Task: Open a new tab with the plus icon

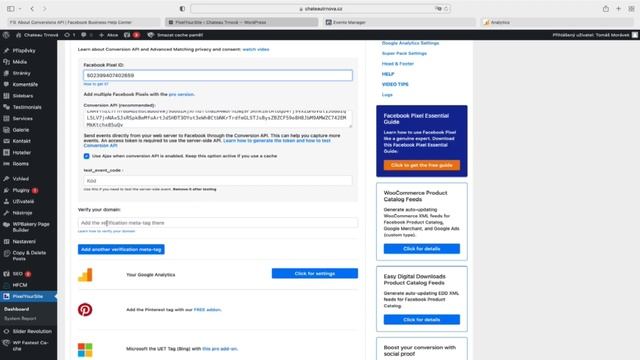Action: [x=618, y=9]
